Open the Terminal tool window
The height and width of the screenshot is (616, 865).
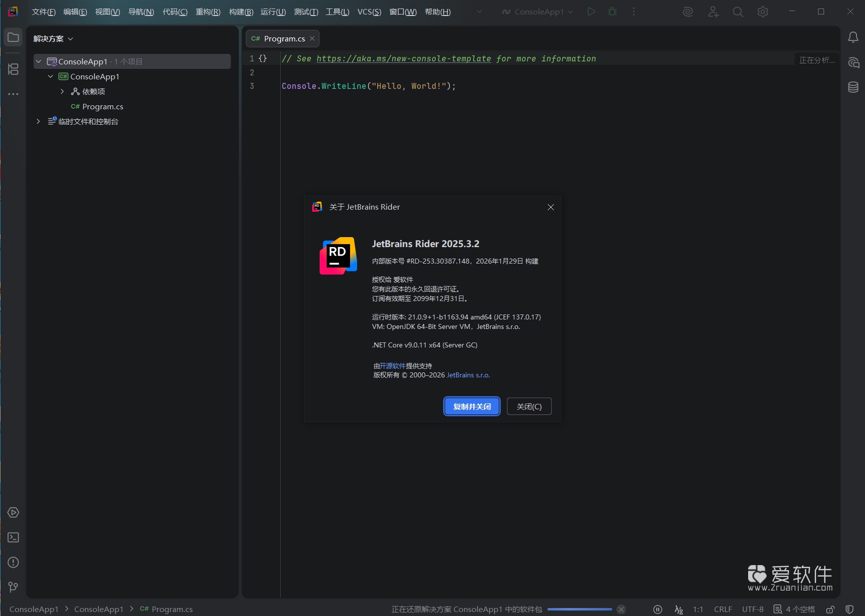13,538
